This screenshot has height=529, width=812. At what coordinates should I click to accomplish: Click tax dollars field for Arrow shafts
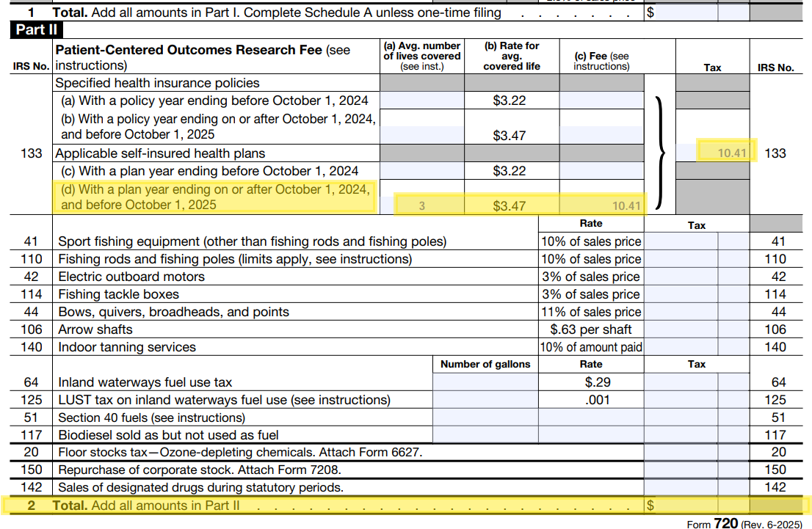pyautogui.click(x=681, y=329)
